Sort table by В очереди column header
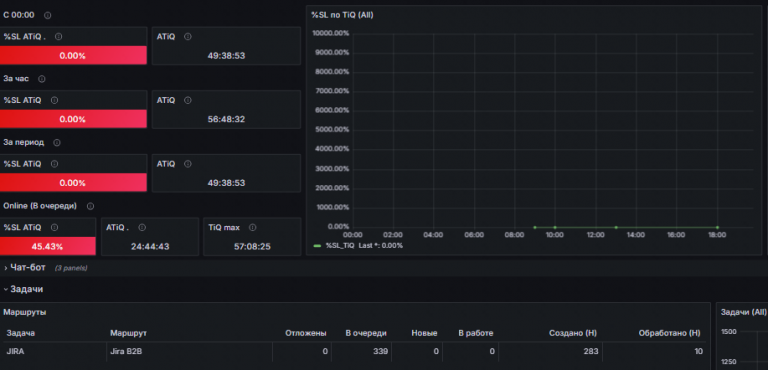 click(x=366, y=333)
